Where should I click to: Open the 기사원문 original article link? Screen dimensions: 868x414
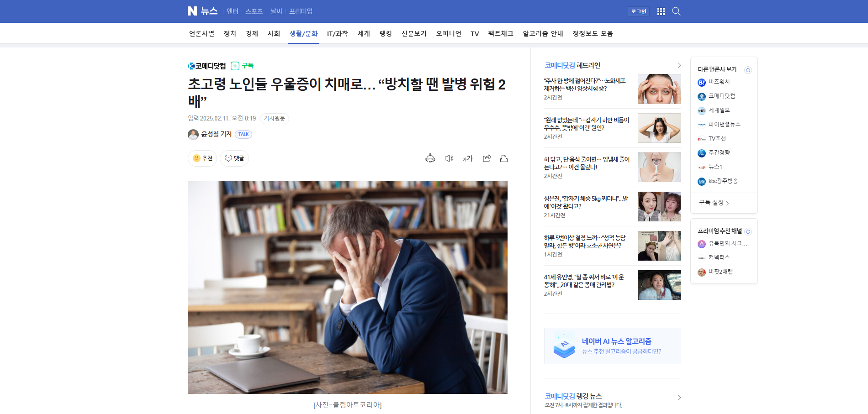pyautogui.click(x=275, y=119)
